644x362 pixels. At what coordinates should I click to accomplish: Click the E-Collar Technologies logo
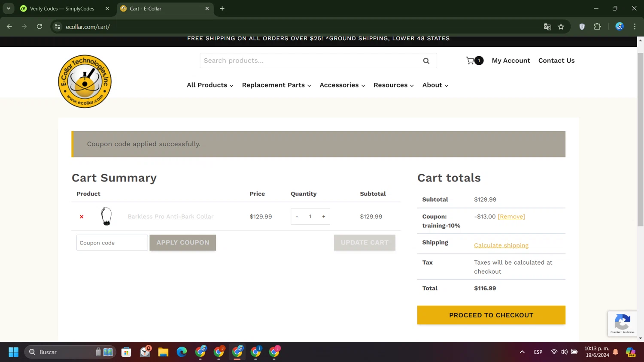(85, 81)
